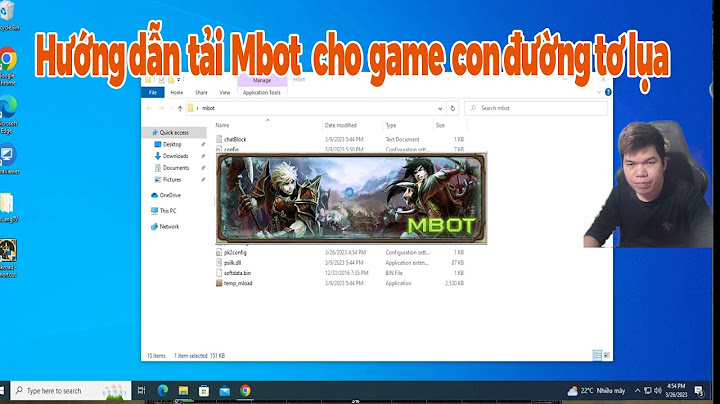The width and height of the screenshot is (720, 404).
Task: Open the volume control in tray
Action: [x=658, y=391]
